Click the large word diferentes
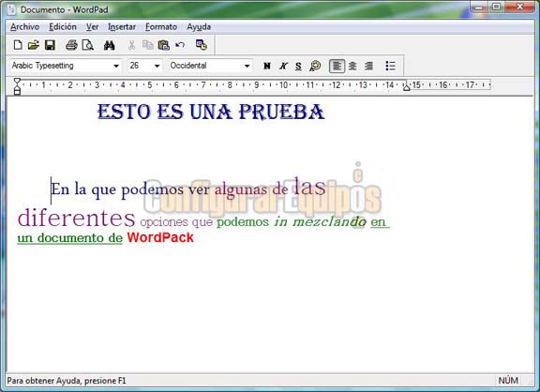The height and width of the screenshot is (392, 540). pos(77,218)
